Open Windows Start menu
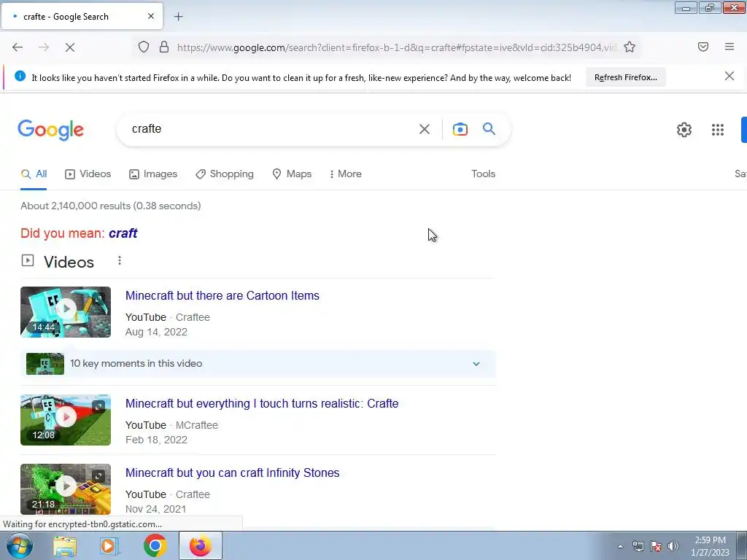The height and width of the screenshot is (560, 747). pos(20,545)
